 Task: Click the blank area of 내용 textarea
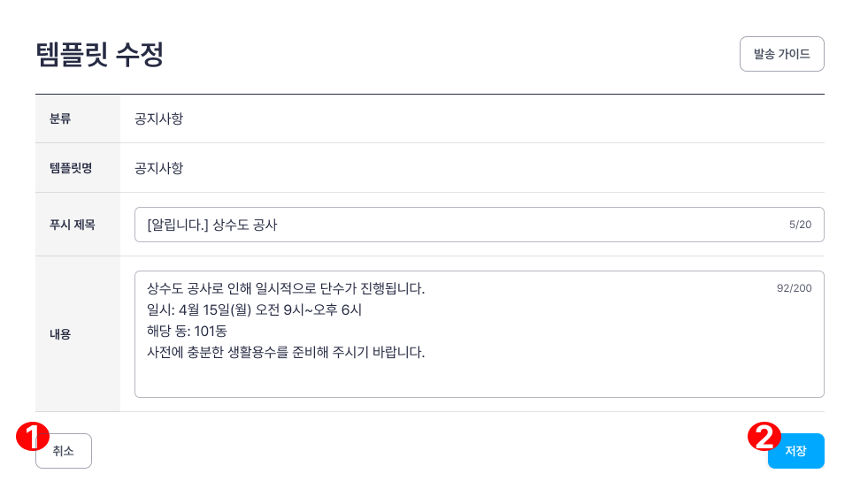coord(480,378)
